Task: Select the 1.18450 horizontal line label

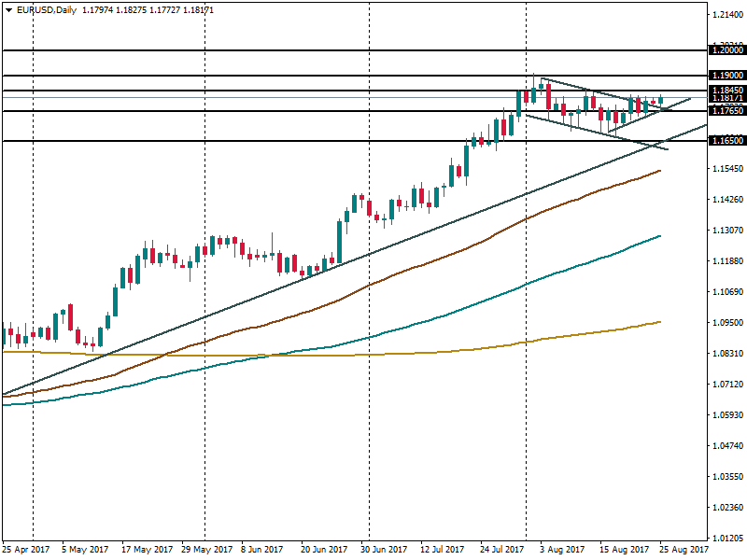Action: (726, 91)
